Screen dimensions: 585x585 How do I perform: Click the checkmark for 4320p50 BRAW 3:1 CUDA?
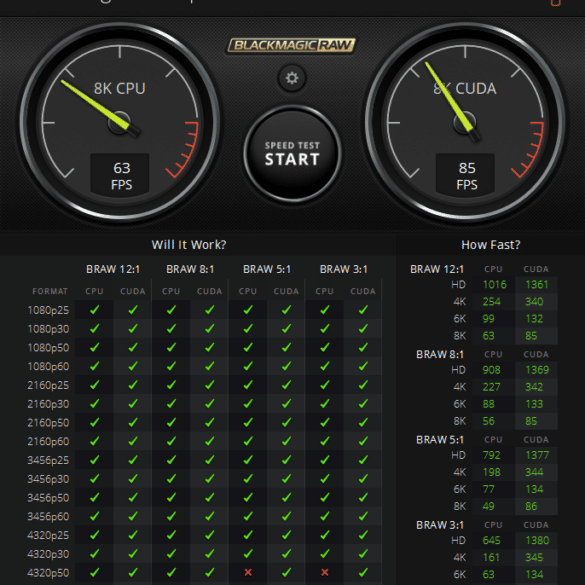(363, 572)
